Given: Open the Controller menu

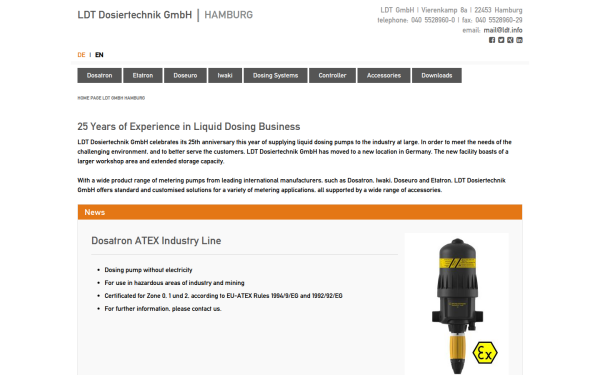Looking at the screenshot, I should [332, 75].
